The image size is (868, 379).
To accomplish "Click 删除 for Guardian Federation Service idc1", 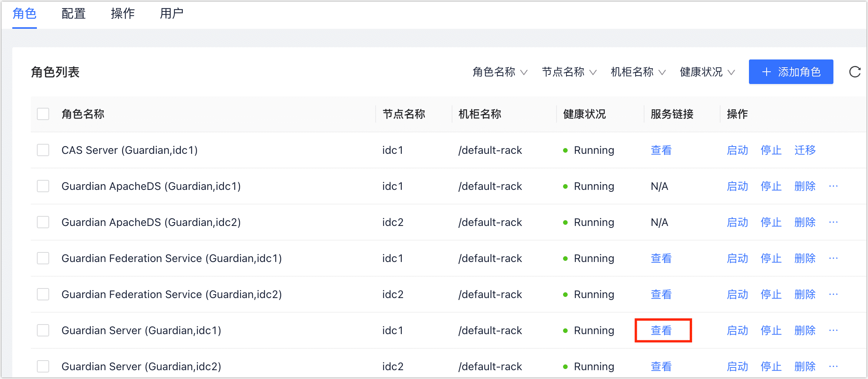I will click(x=805, y=258).
